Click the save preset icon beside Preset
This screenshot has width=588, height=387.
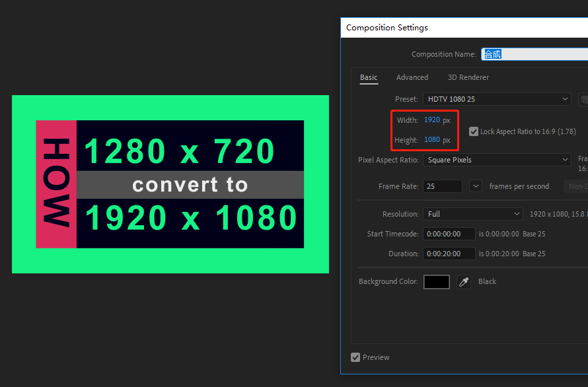[x=583, y=99]
